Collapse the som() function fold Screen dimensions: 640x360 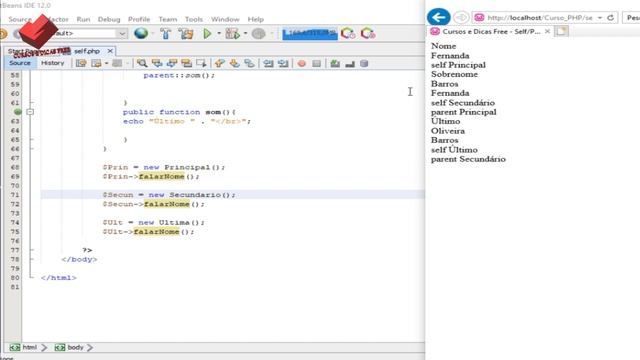tap(30, 112)
